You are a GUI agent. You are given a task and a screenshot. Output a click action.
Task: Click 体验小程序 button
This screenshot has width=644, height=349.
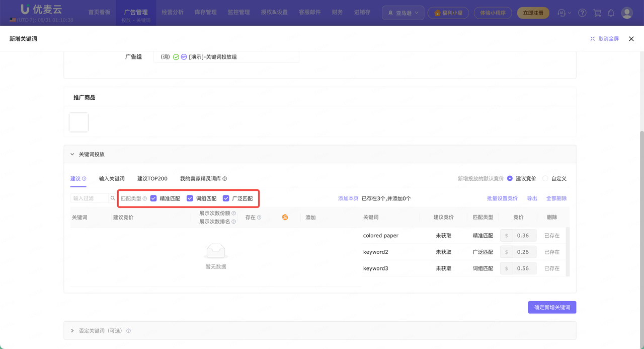coord(493,13)
